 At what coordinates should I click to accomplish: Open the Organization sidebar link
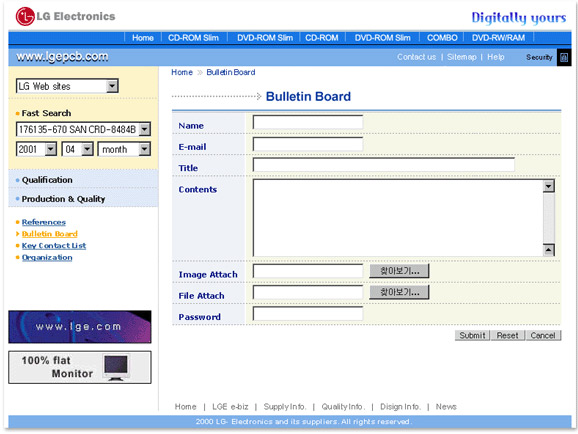click(47, 257)
